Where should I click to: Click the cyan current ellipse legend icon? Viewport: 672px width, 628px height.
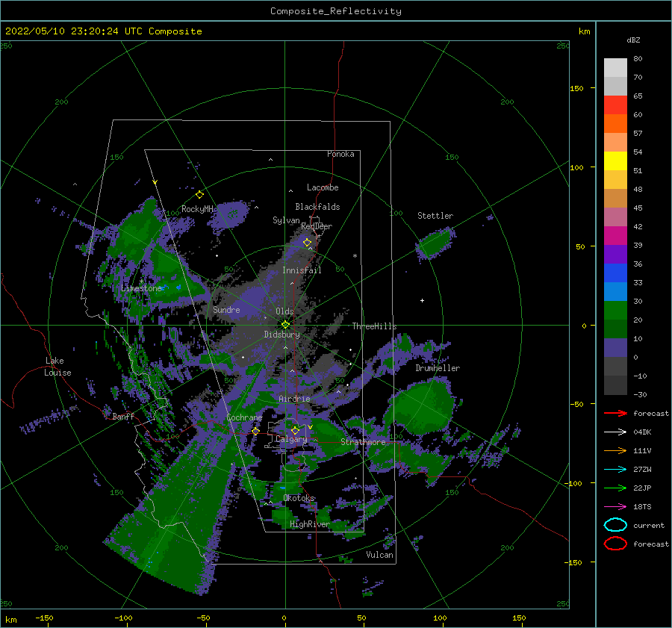coord(615,525)
